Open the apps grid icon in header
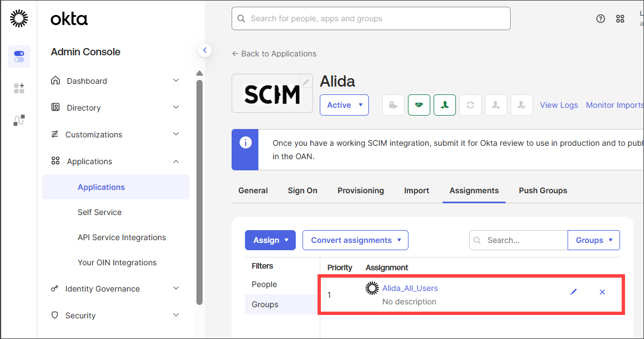Viewport: 644px width, 339px height. [620, 18]
